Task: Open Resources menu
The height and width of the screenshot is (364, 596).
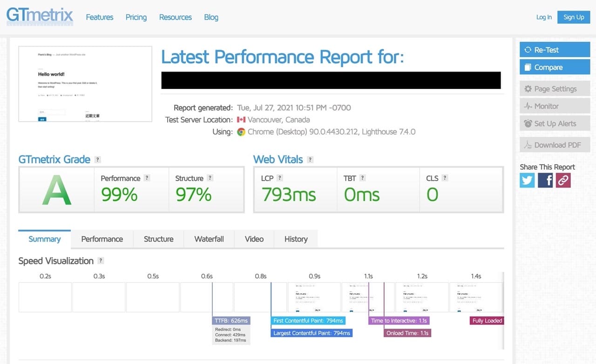Action: coord(176,17)
